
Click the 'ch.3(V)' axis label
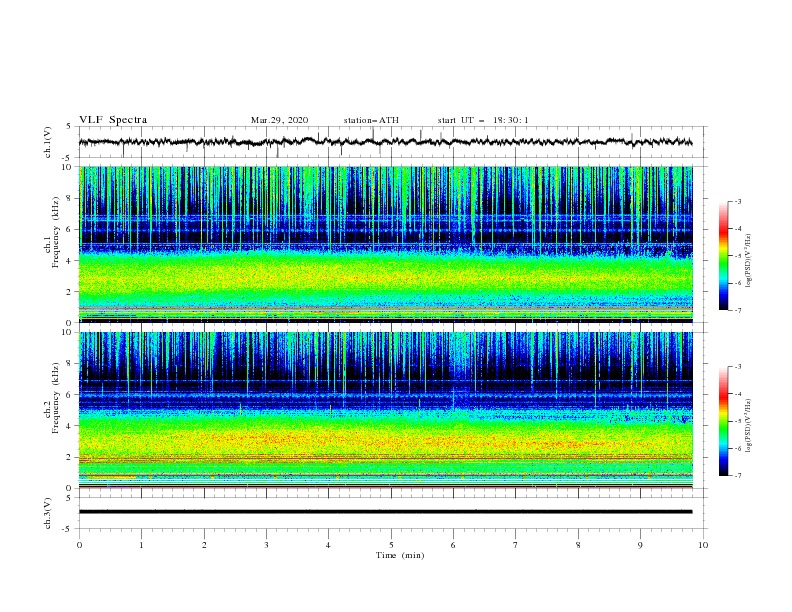pyautogui.click(x=48, y=513)
